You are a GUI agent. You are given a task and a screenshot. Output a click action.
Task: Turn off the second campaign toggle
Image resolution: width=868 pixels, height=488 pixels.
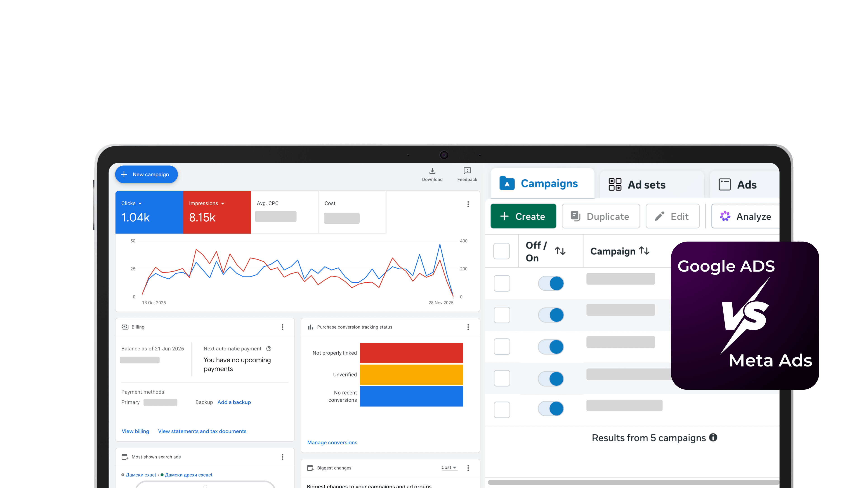tap(551, 315)
